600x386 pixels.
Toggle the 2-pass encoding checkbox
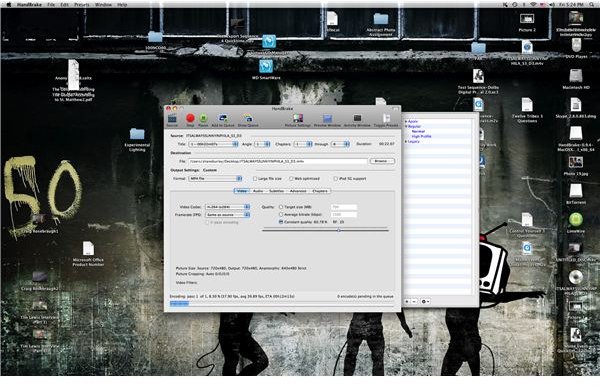(x=207, y=222)
